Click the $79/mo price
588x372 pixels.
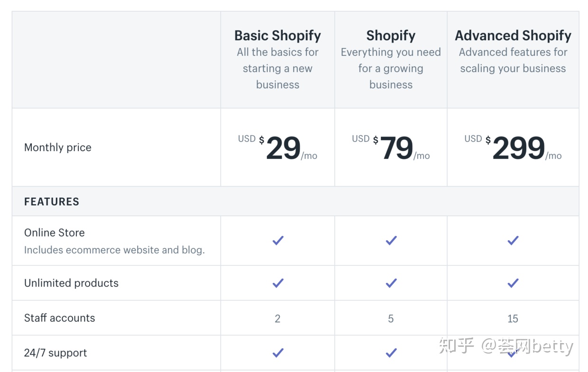pyautogui.click(x=396, y=148)
